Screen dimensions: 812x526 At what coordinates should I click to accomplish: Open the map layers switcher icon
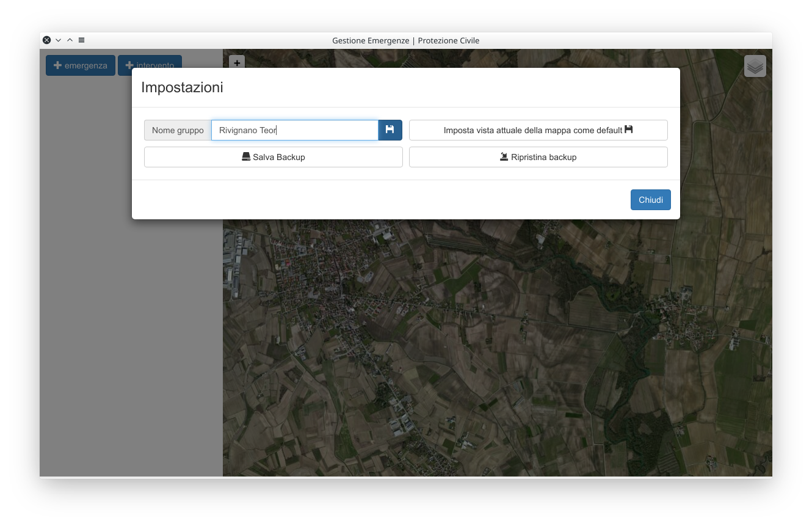(755, 66)
